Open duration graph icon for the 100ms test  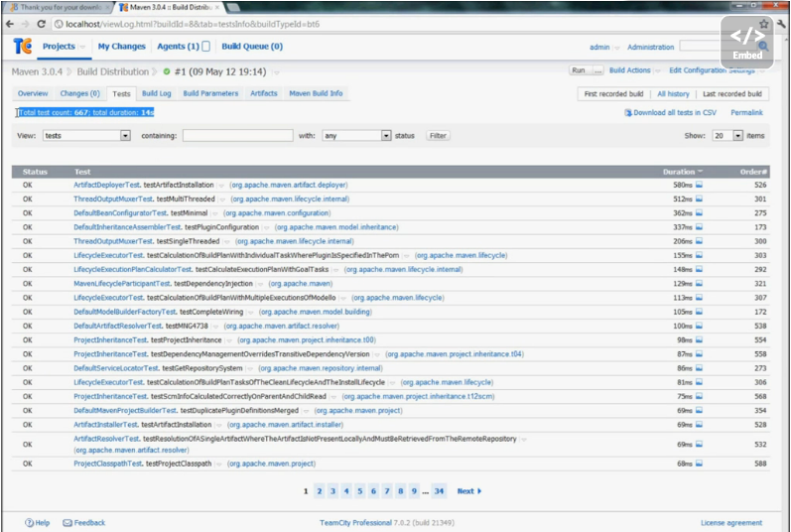699,327
